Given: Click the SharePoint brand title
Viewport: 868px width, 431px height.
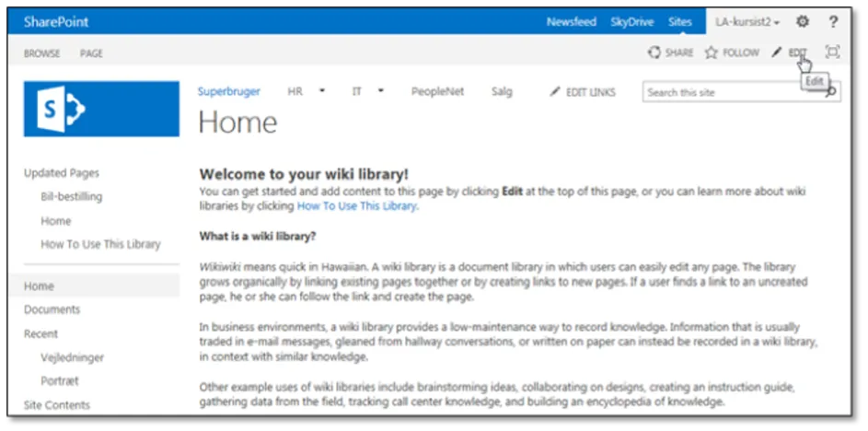Looking at the screenshot, I should pos(56,22).
